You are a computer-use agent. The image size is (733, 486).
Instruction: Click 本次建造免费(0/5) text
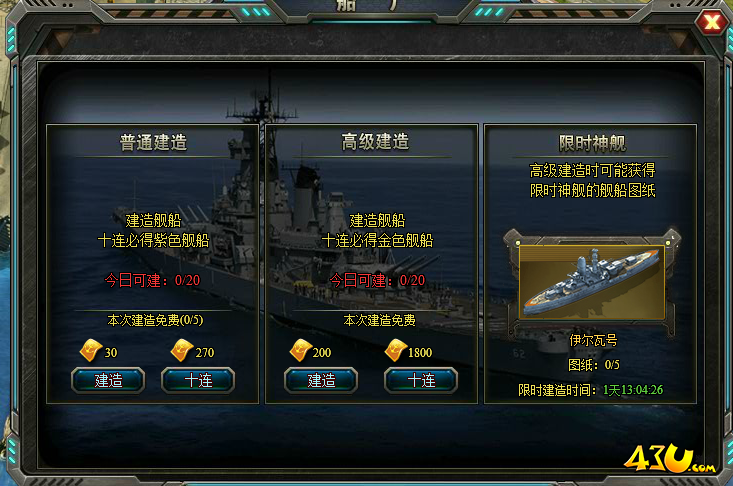click(155, 320)
